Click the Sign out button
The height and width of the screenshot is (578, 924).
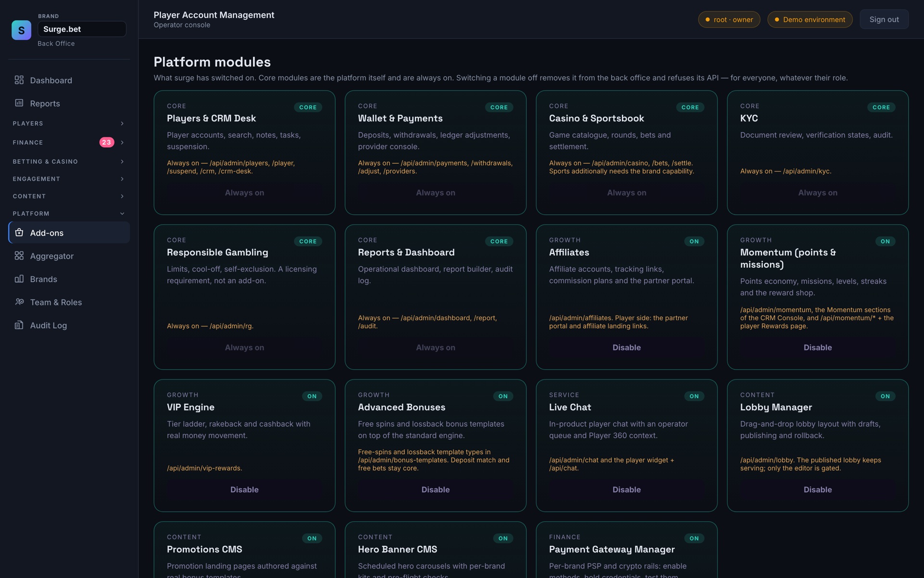click(884, 19)
